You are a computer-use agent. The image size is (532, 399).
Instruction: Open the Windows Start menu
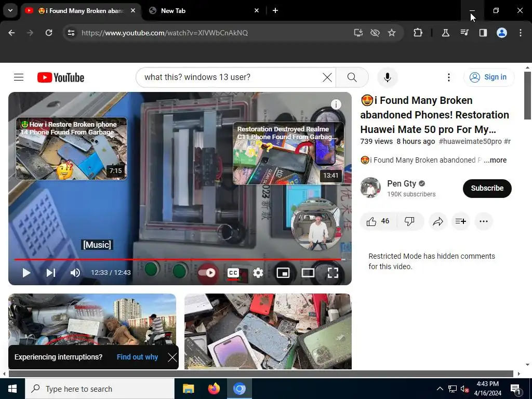[x=12, y=389]
